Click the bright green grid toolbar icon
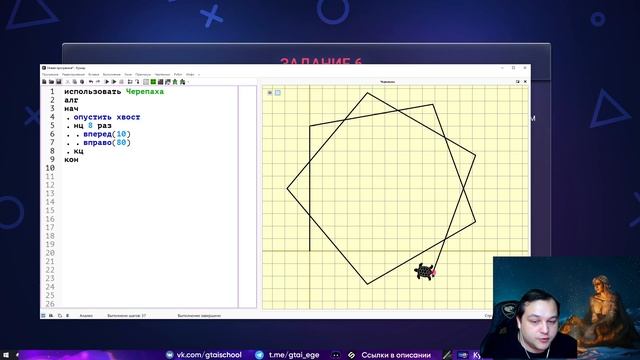 tap(153, 82)
